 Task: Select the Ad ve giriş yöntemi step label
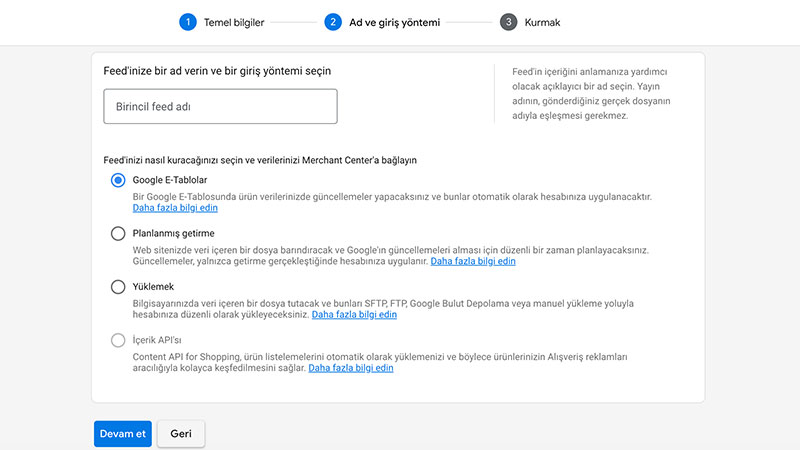click(394, 22)
